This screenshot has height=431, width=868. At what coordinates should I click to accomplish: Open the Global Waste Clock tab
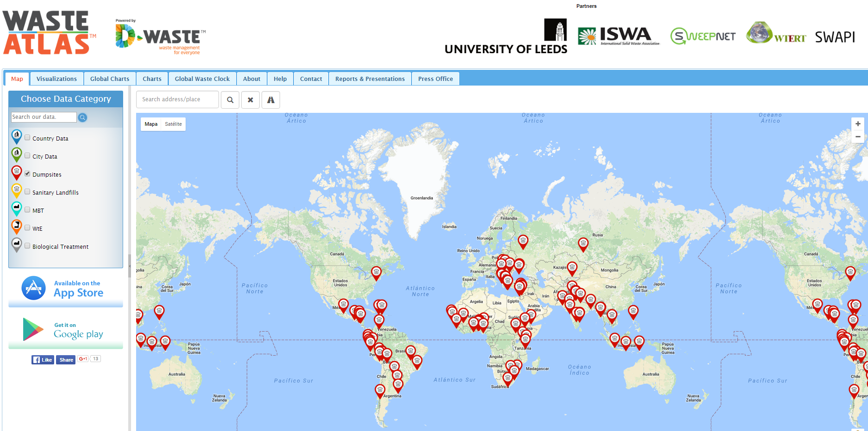[202, 79]
